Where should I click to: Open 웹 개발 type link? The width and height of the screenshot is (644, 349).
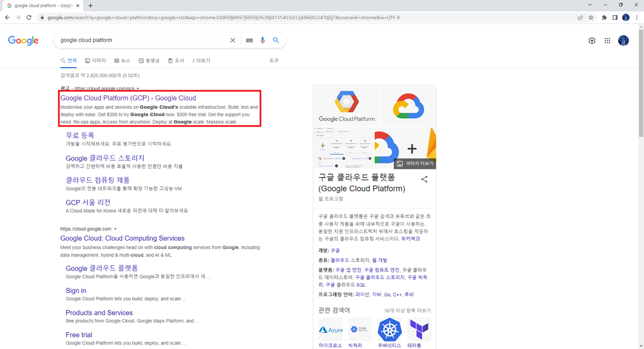point(380,260)
